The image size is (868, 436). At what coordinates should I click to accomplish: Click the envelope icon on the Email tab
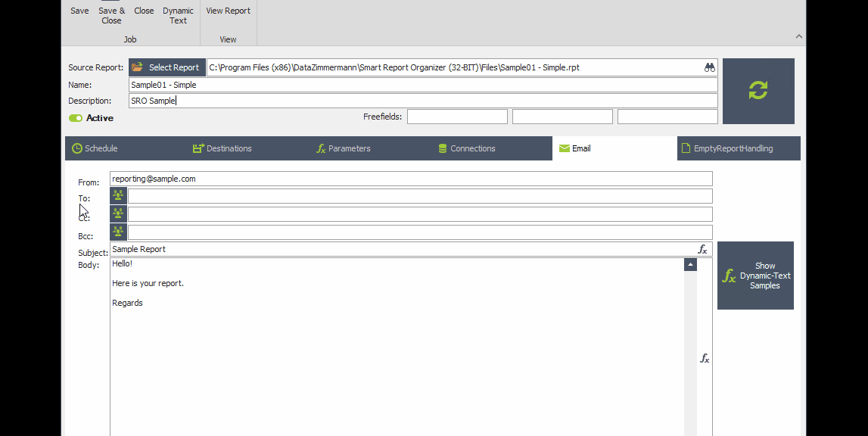(x=563, y=148)
